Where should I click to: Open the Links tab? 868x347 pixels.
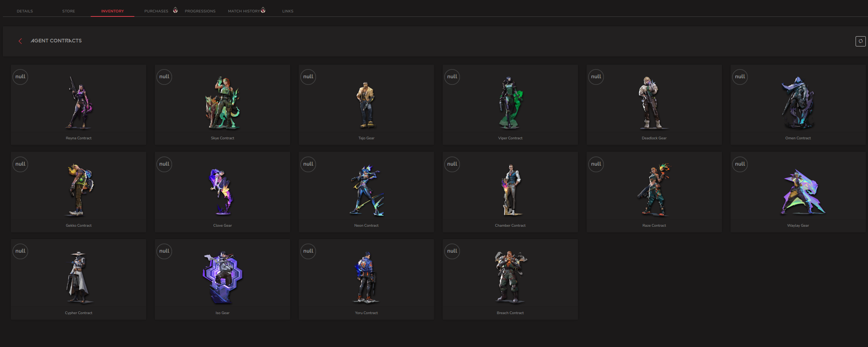[x=288, y=11]
